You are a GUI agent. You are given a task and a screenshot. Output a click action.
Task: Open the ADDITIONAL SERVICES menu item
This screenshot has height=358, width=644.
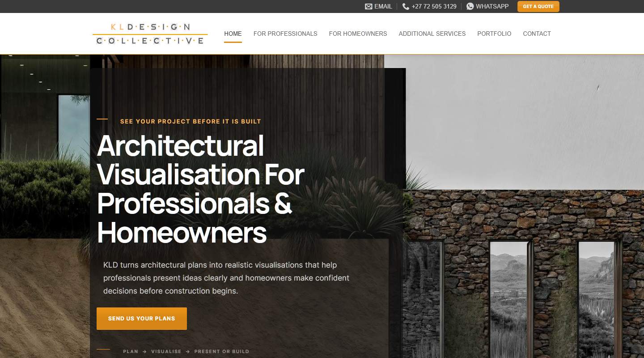point(432,34)
